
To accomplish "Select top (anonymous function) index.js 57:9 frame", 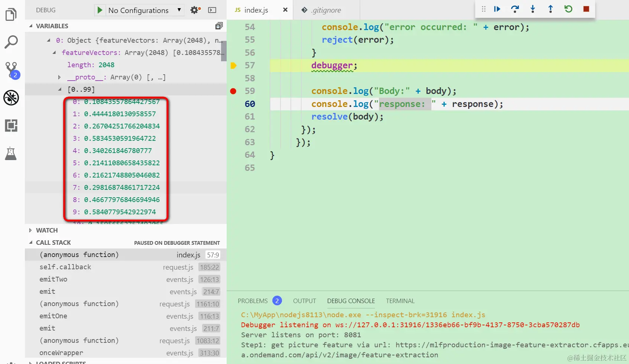I will pos(126,255).
